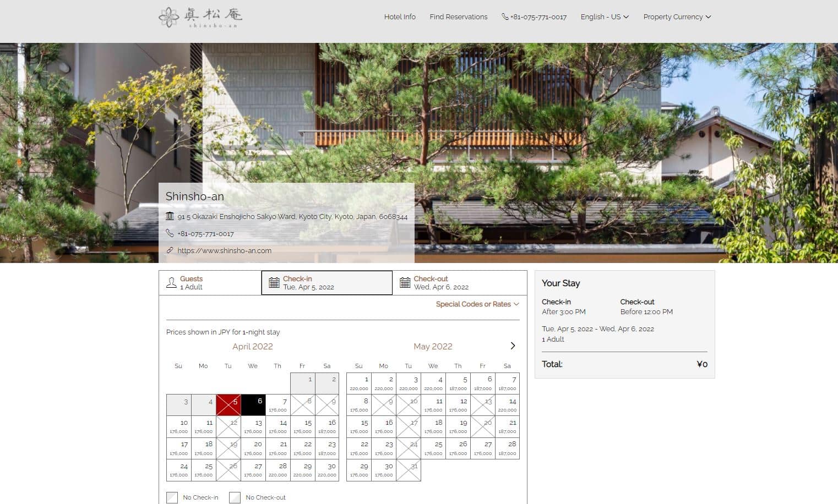Expand Special Codes or Rates
The image size is (838, 504).
477,304
